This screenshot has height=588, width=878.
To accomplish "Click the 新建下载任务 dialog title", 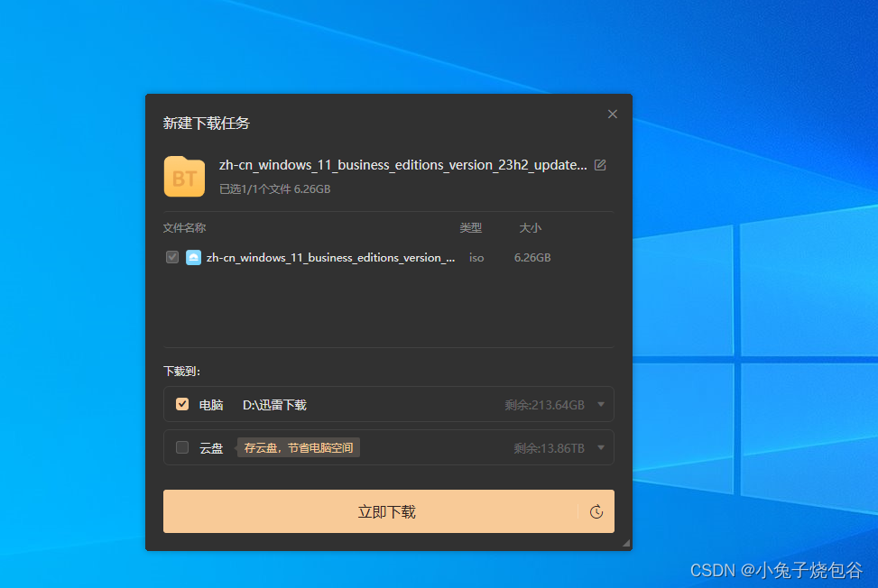I will click(x=206, y=123).
